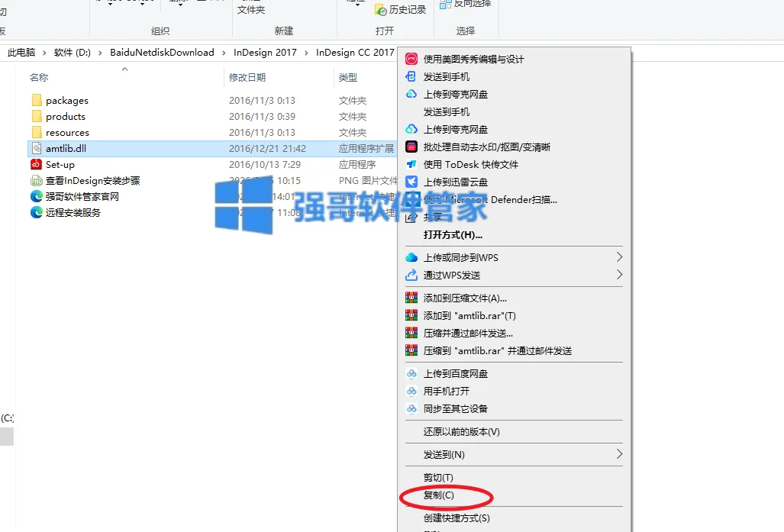Click the amtlib.dll file icon
The height and width of the screenshot is (532, 784).
(37, 148)
